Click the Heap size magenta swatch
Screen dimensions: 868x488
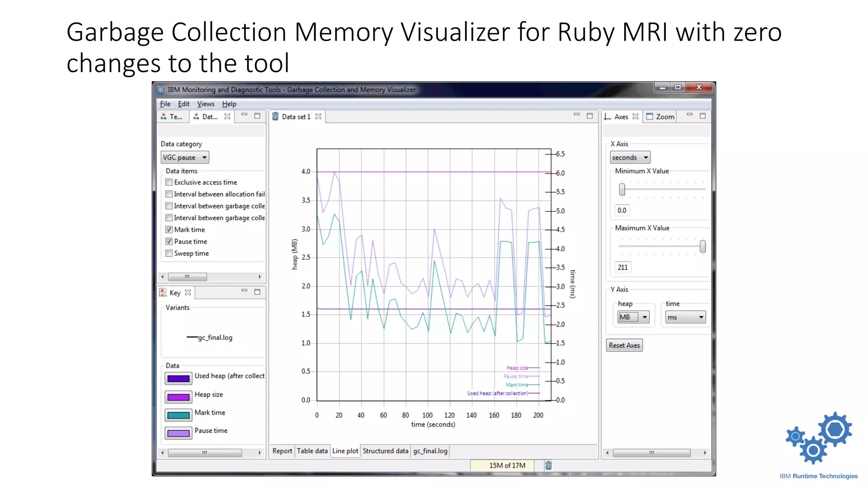[178, 397]
